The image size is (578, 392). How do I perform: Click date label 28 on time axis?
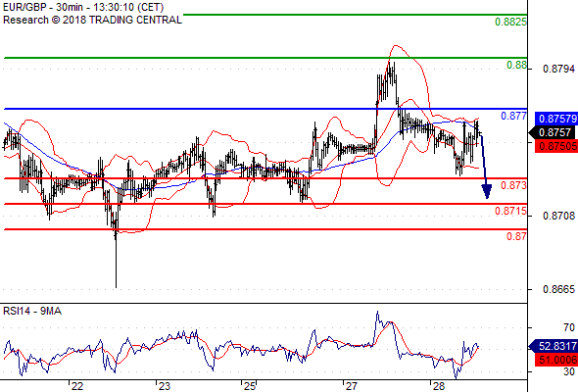[x=439, y=386]
